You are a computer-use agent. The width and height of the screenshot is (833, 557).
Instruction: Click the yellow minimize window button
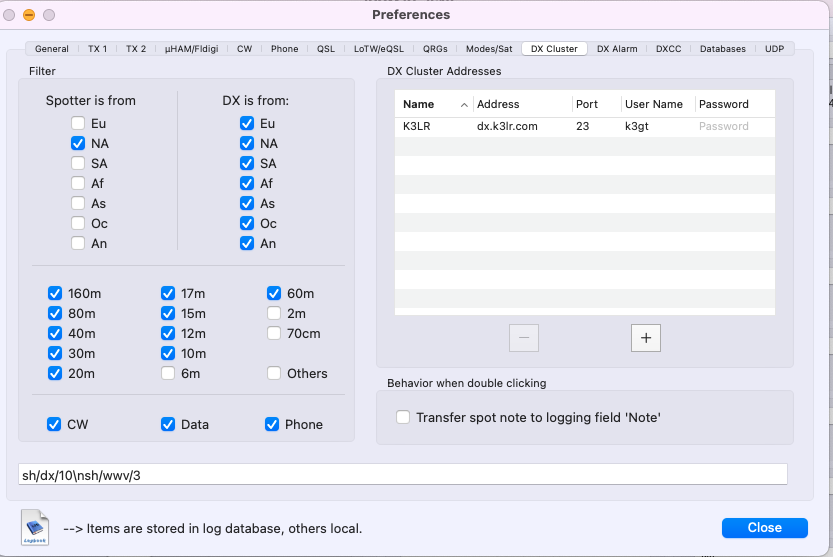point(29,15)
